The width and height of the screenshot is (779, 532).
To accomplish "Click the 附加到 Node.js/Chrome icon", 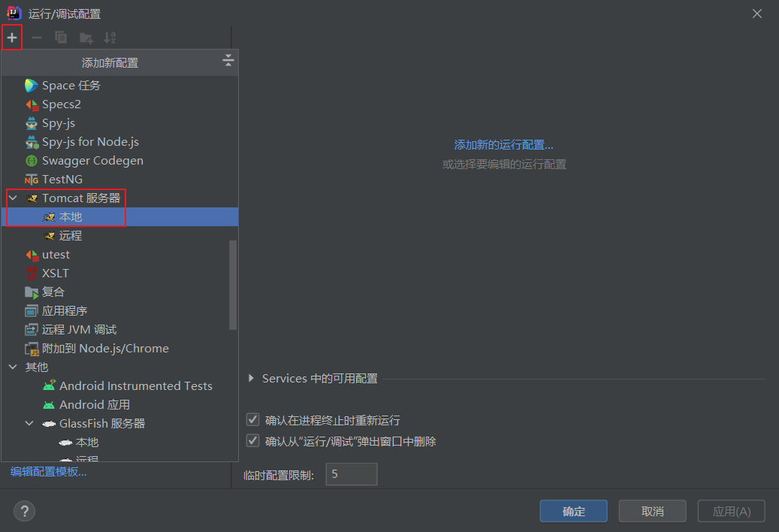I will tap(32, 349).
